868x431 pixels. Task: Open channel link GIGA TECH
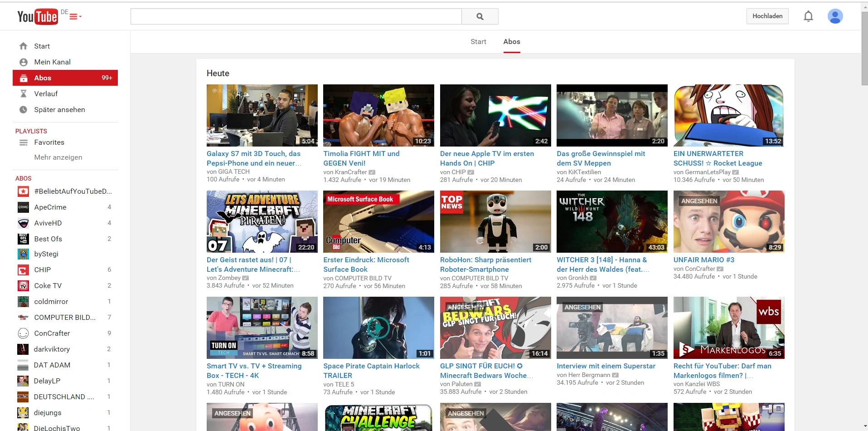click(234, 172)
